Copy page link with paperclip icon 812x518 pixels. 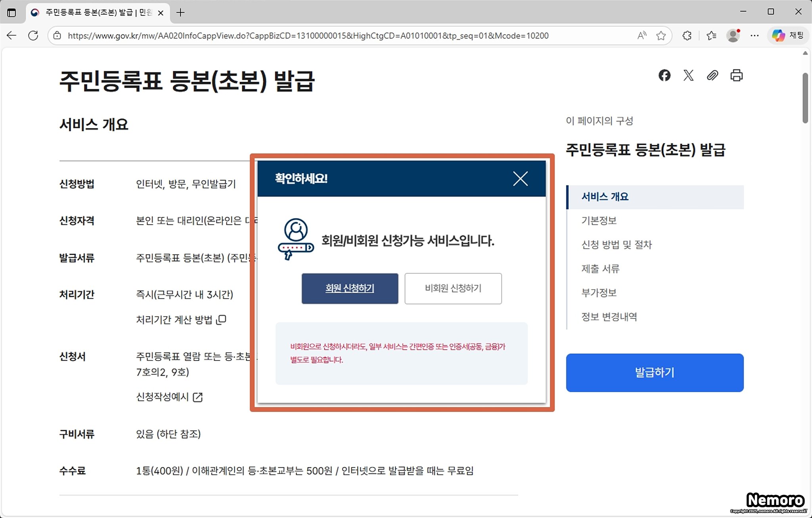[712, 75]
